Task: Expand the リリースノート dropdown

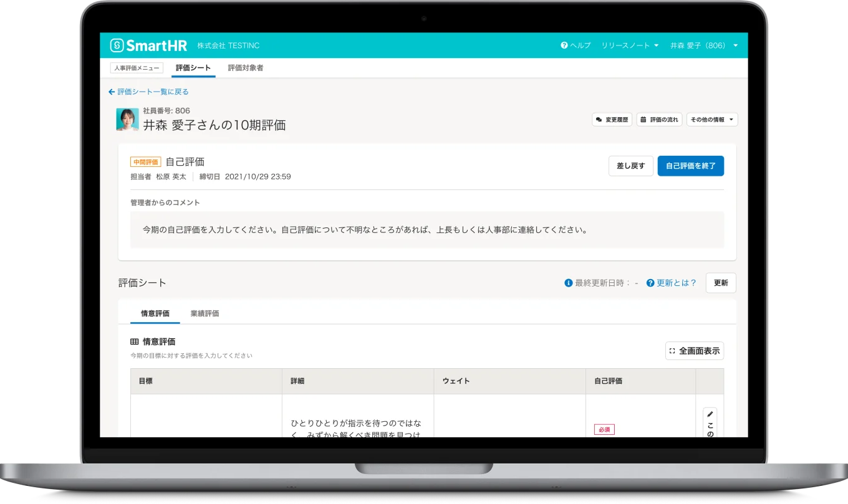Action: 630,45
